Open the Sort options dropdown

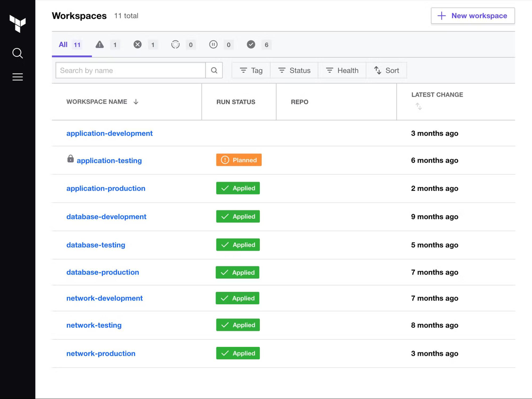pyautogui.click(x=387, y=70)
